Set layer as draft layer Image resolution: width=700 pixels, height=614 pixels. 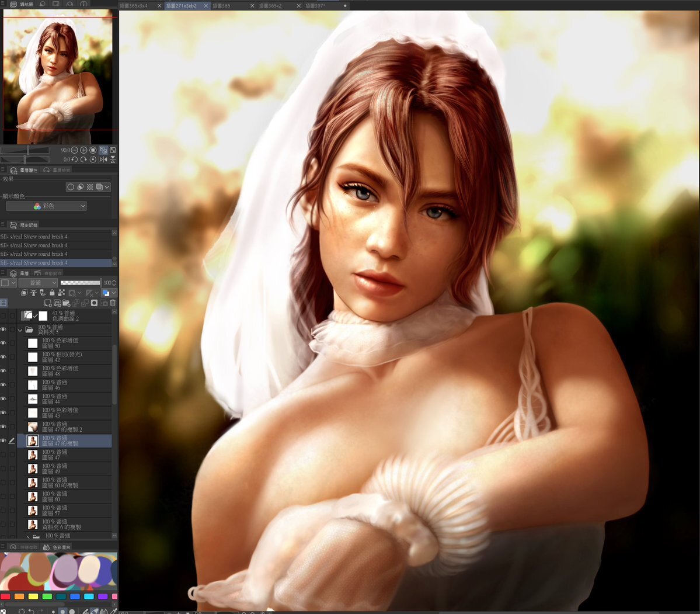click(x=43, y=293)
